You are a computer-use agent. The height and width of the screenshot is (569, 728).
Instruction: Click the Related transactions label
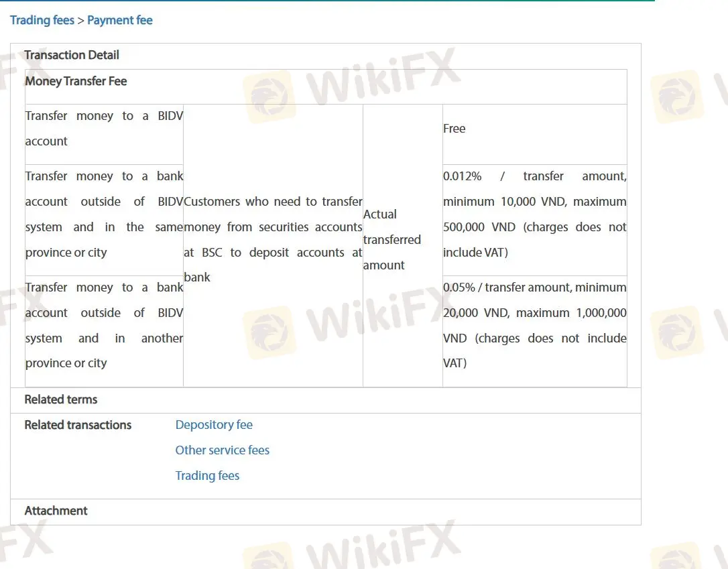78,425
